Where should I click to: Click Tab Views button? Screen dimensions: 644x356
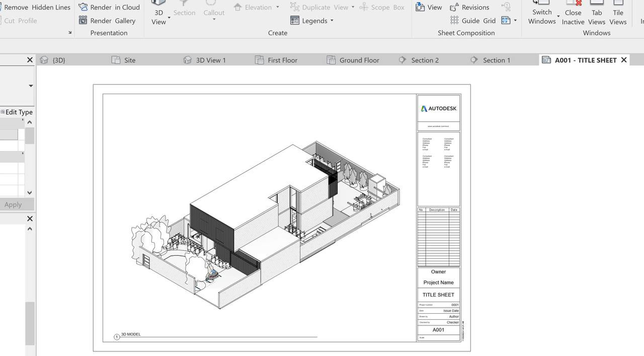click(597, 13)
